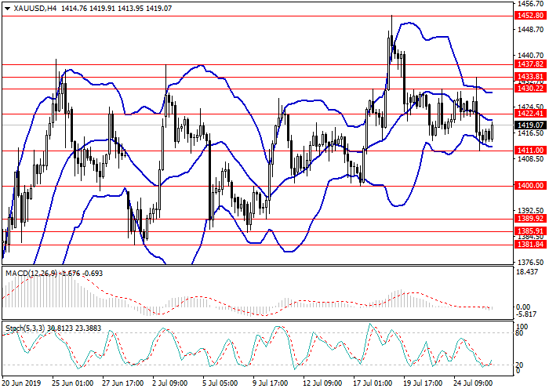
Task: Select the 20 Jun 2019 date marker
Action: pyautogui.click(x=22, y=384)
